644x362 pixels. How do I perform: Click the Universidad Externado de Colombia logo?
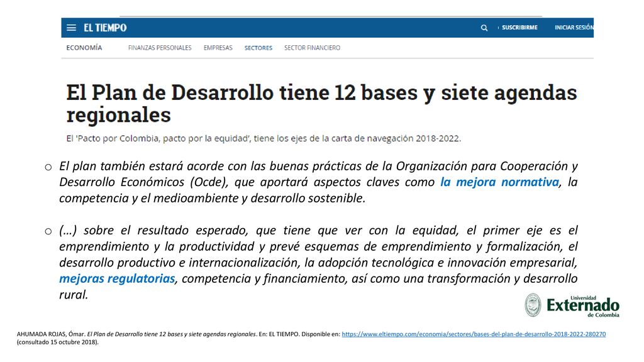click(572, 305)
